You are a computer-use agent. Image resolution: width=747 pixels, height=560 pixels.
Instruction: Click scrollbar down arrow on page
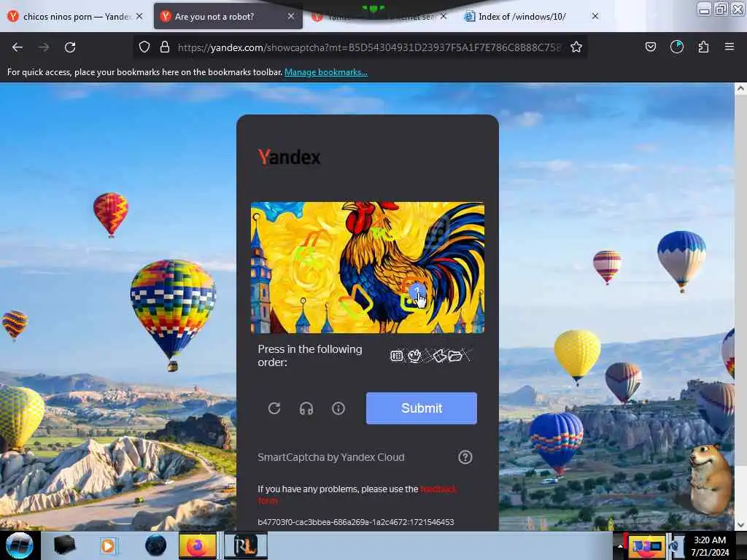click(x=740, y=525)
